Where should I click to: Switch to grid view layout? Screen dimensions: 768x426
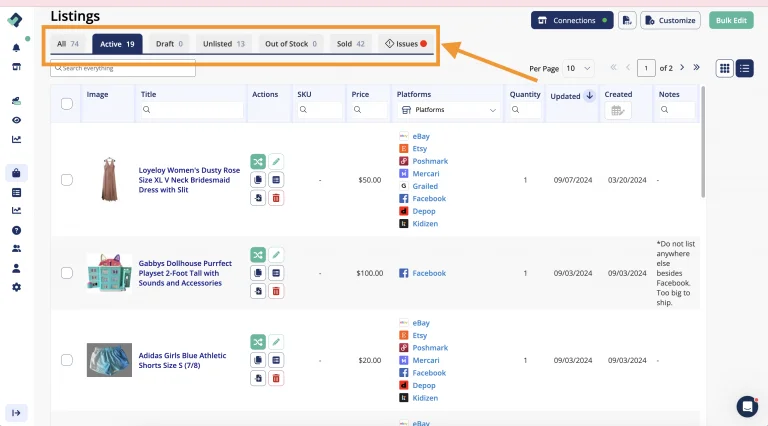[x=724, y=68]
